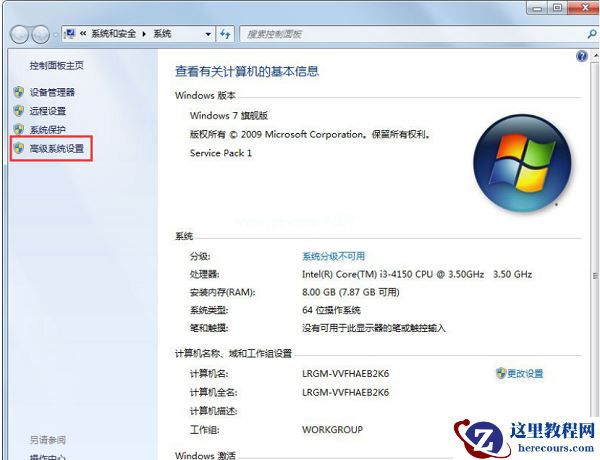The width and height of the screenshot is (600, 460).
Task: Click the « chevron in the address bar
Action: (83, 34)
